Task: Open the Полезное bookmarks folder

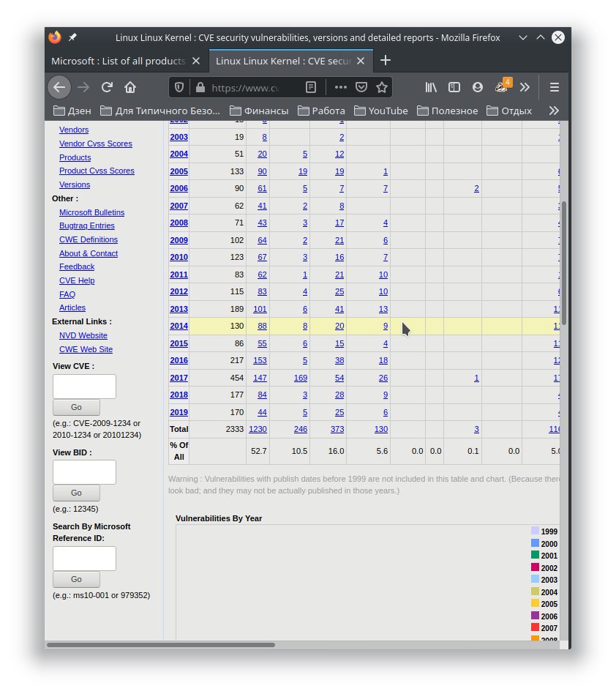Action: (x=447, y=111)
